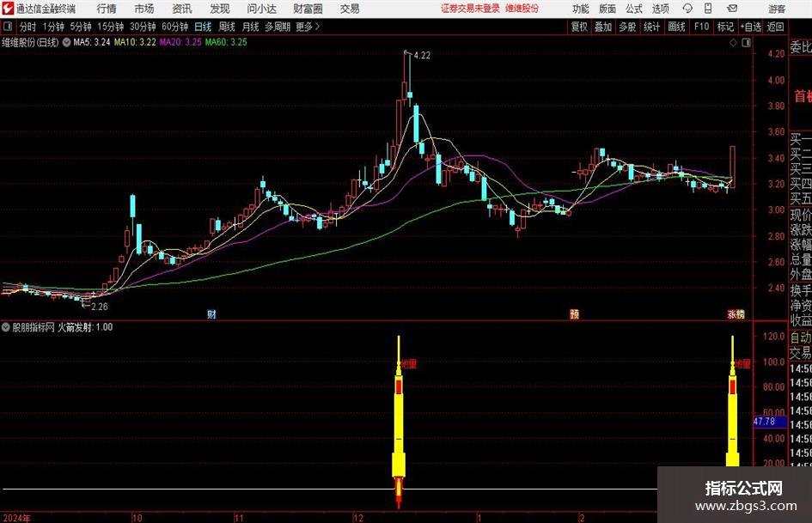Open the 公式 menu
The width and height of the screenshot is (812, 523).
coord(634,9)
